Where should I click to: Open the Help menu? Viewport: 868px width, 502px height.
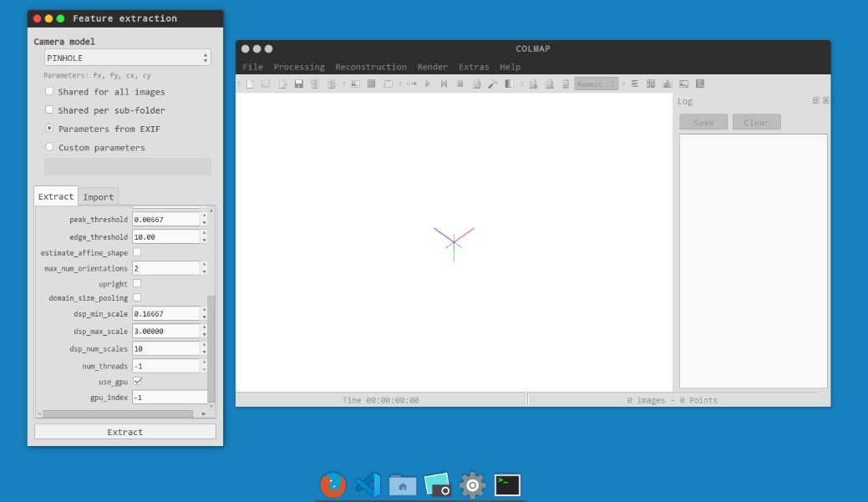pos(510,67)
